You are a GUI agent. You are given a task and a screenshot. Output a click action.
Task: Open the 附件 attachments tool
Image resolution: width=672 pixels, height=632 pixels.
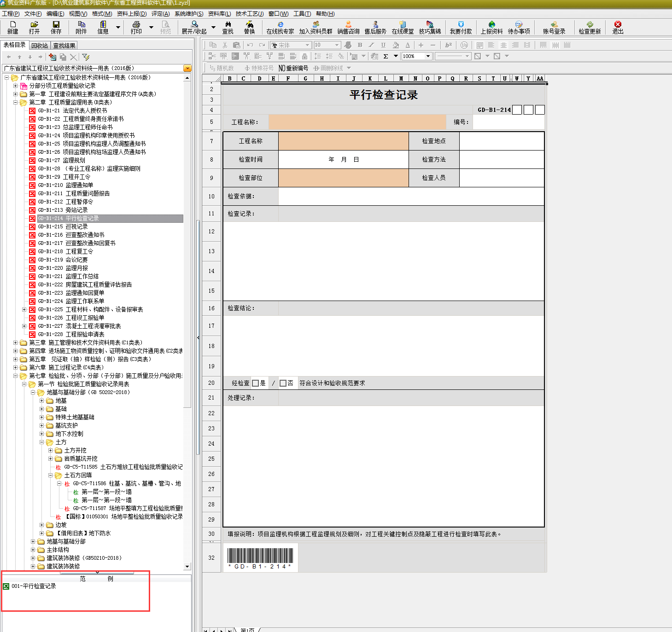(81, 27)
